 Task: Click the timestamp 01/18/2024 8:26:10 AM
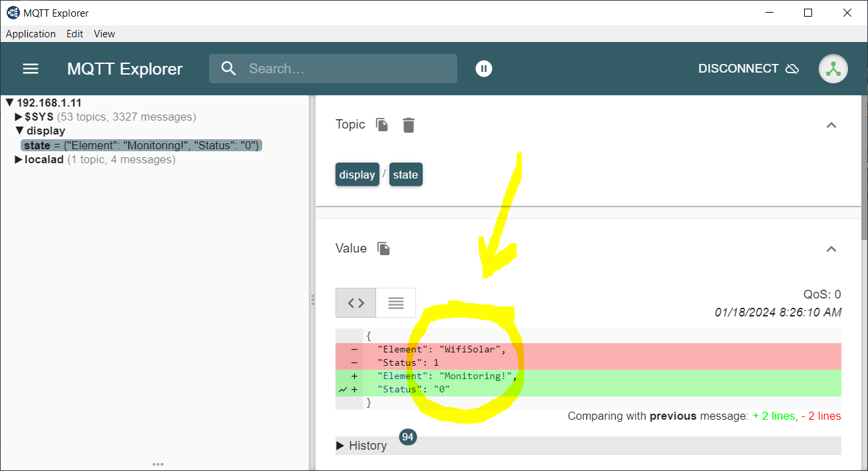tap(778, 312)
